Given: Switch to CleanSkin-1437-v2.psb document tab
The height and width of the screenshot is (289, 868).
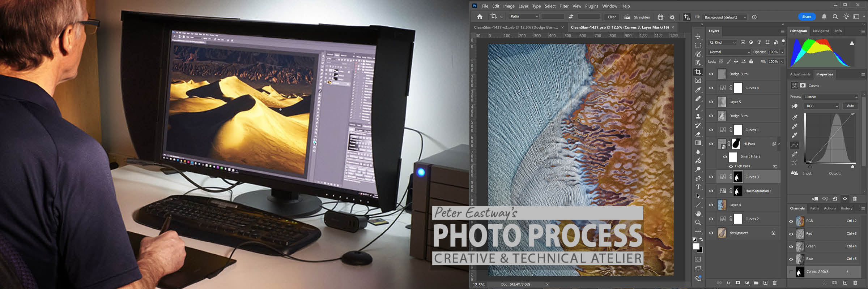Looking at the screenshot, I should (516, 27).
